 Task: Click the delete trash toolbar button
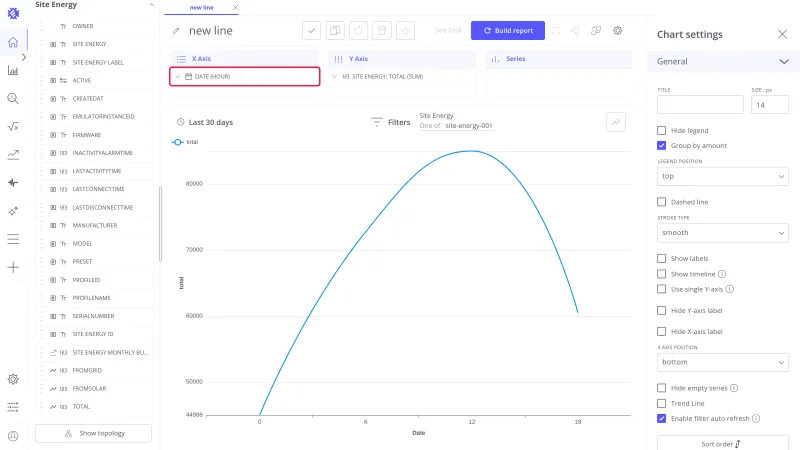pyautogui.click(x=382, y=31)
